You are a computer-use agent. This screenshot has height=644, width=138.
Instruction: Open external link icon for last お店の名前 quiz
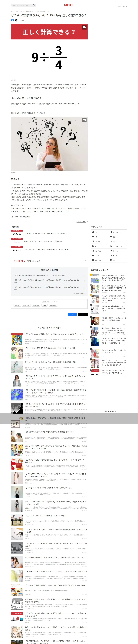84,288
